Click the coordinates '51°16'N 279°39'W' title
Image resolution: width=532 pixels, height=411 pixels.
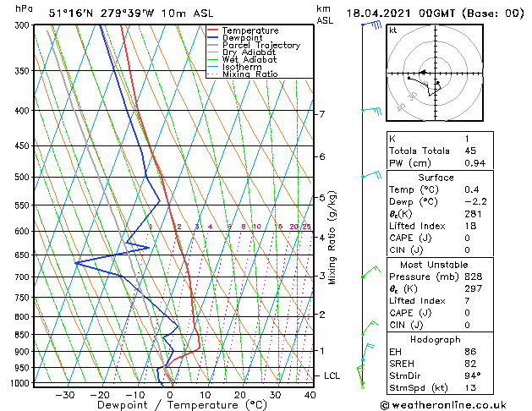tap(101, 14)
